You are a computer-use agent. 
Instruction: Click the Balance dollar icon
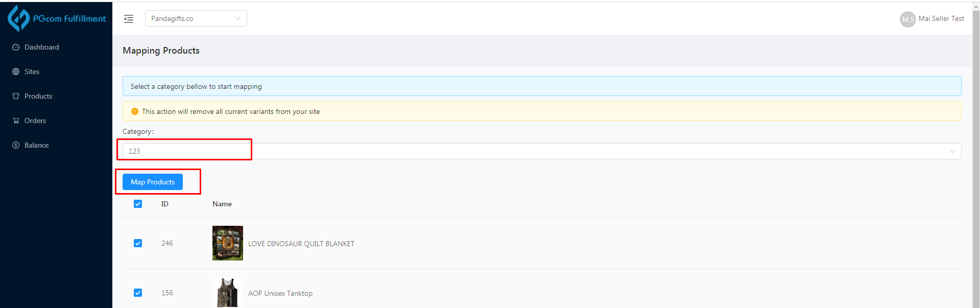point(16,145)
